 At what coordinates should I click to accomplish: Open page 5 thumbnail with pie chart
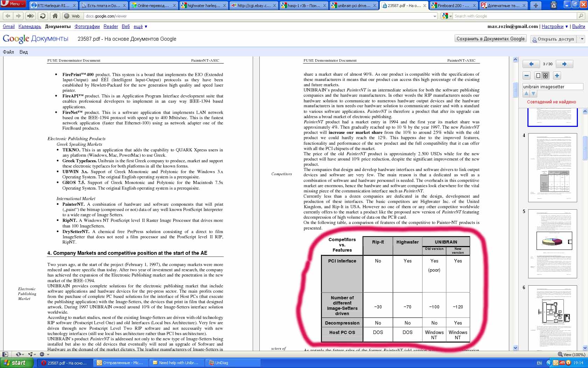click(552, 244)
